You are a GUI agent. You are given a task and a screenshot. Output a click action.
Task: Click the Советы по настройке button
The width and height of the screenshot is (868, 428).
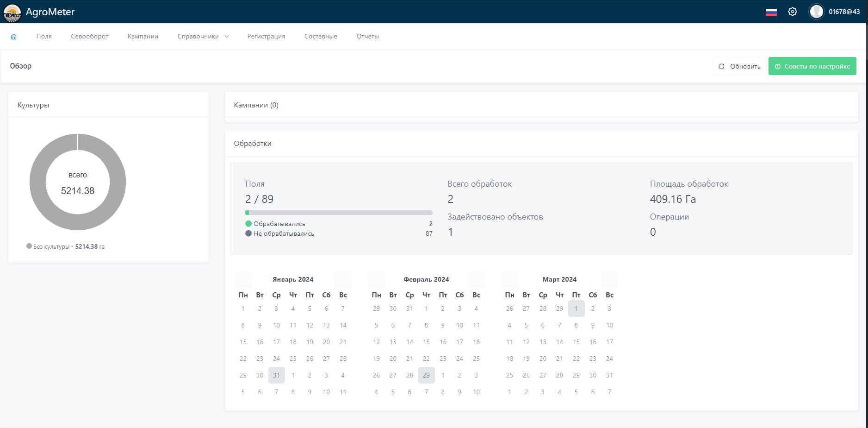[x=812, y=66]
